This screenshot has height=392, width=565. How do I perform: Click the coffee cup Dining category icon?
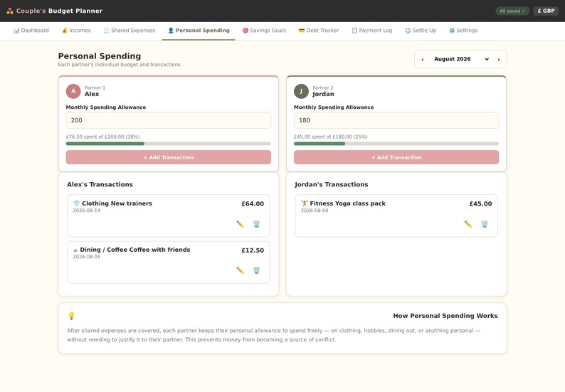tap(75, 250)
